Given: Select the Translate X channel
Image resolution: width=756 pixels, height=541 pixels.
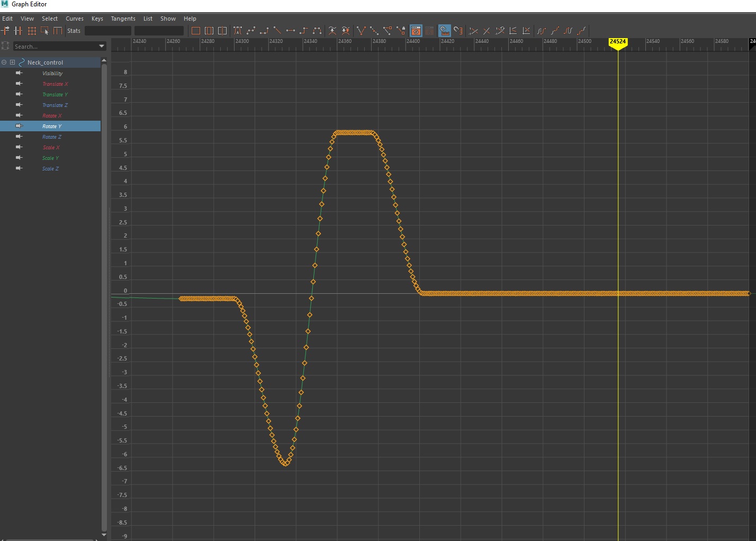Looking at the screenshot, I should point(55,84).
